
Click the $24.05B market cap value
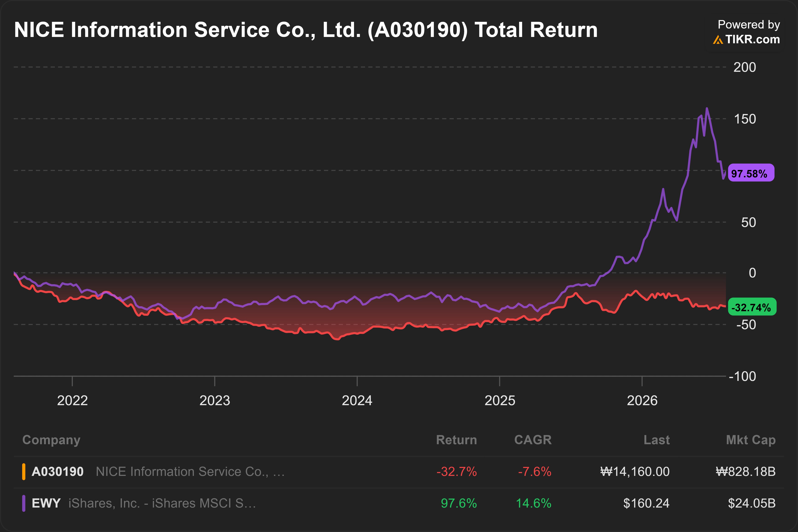[x=752, y=503]
